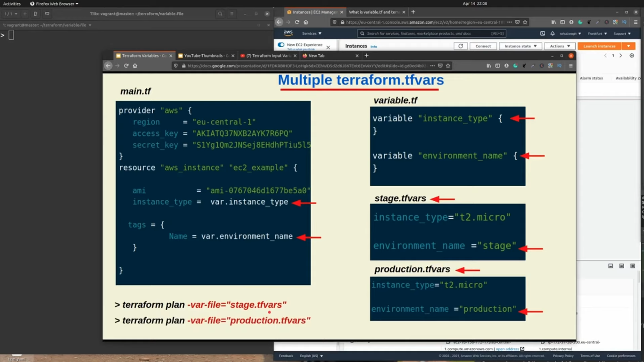Click the Connect button
644x362 pixels.
pos(483,46)
